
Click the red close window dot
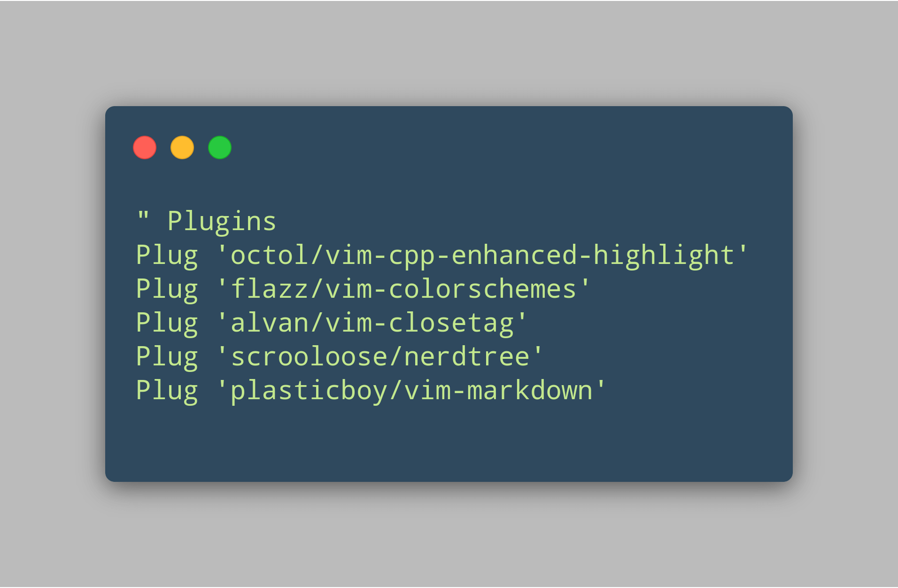[145, 147]
